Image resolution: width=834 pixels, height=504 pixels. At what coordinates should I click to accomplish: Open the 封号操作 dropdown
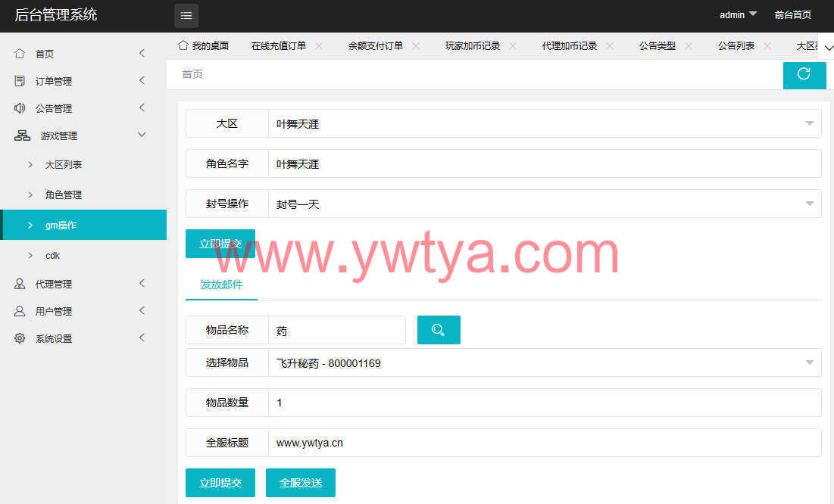[x=545, y=204]
